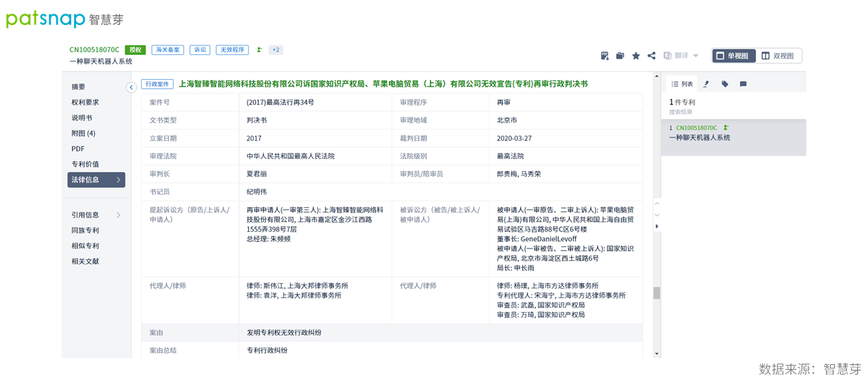This screenshot has width=868, height=384.
Task: Click the 海关备案 tag
Action: click(167, 49)
